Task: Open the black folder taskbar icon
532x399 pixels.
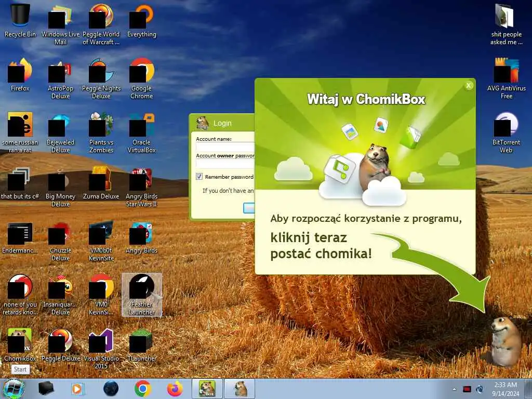Action: (46, 389)
